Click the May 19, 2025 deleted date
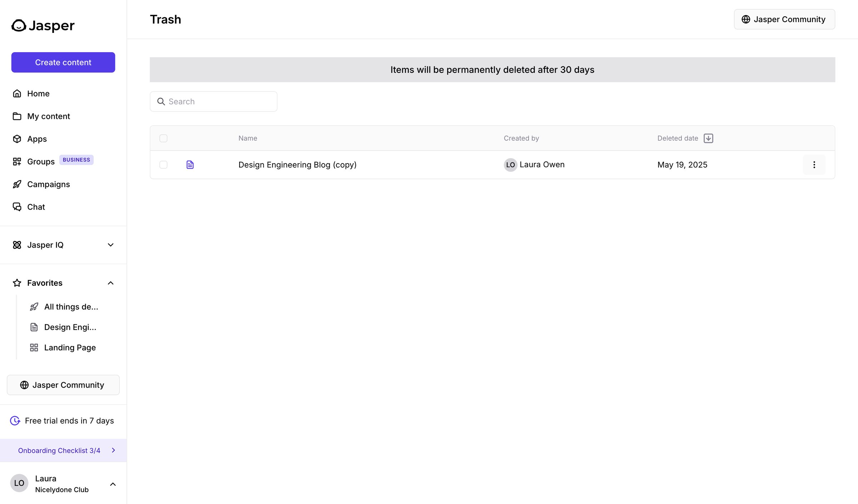The height and width of the screenshot is (504, 858). (x=682, y=165)
